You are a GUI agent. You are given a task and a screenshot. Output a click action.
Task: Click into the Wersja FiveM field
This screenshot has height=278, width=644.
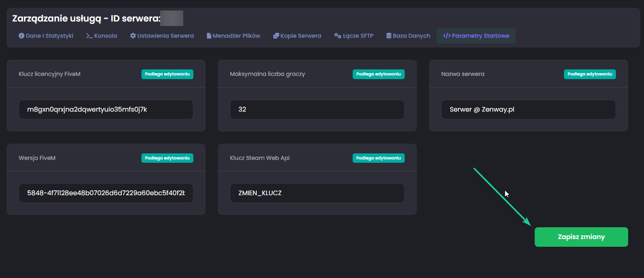106,193
